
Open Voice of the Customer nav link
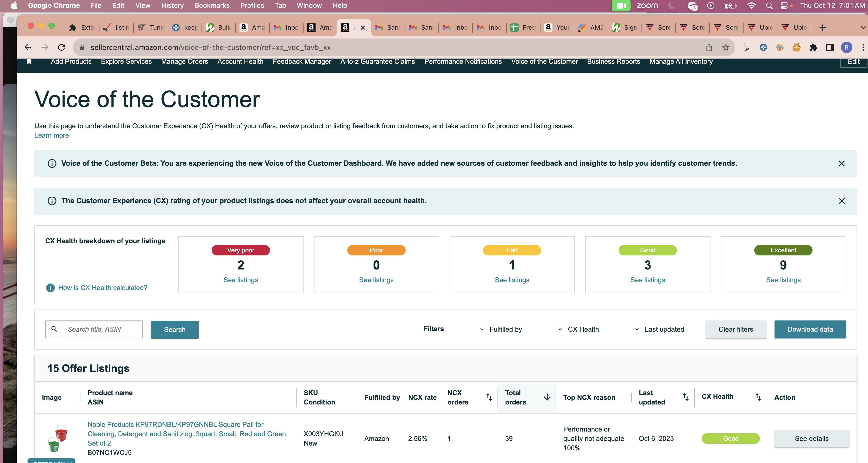544,61
